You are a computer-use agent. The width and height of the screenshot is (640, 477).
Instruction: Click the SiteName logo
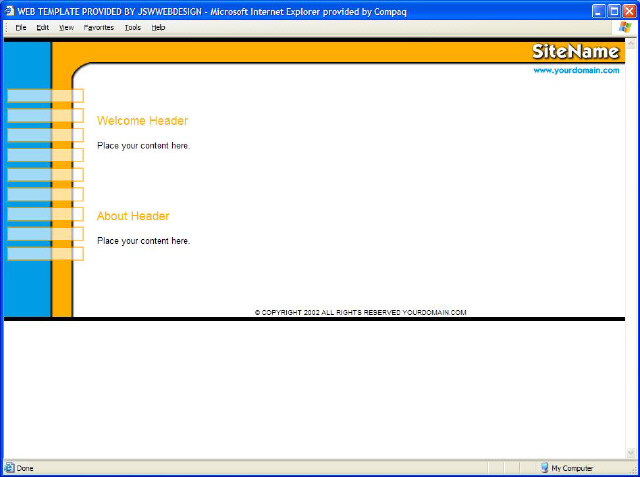point(576,51)
